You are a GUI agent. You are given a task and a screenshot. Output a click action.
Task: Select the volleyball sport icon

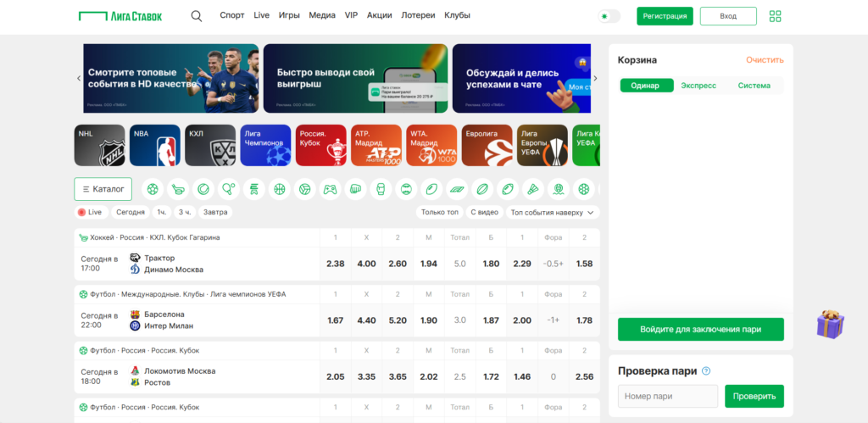click(x=304, y=189)
